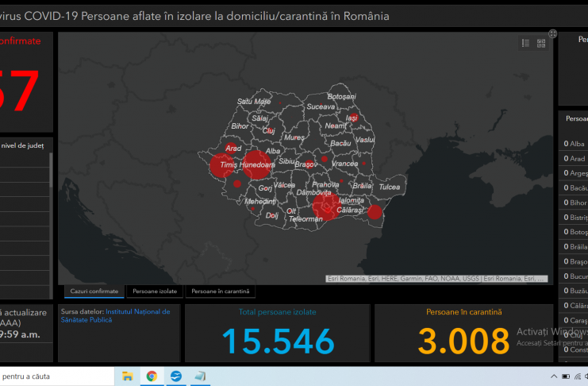Open the Persoane în carantină tab
The height and width of the screenshot is (386, 588).
(220, 291)
